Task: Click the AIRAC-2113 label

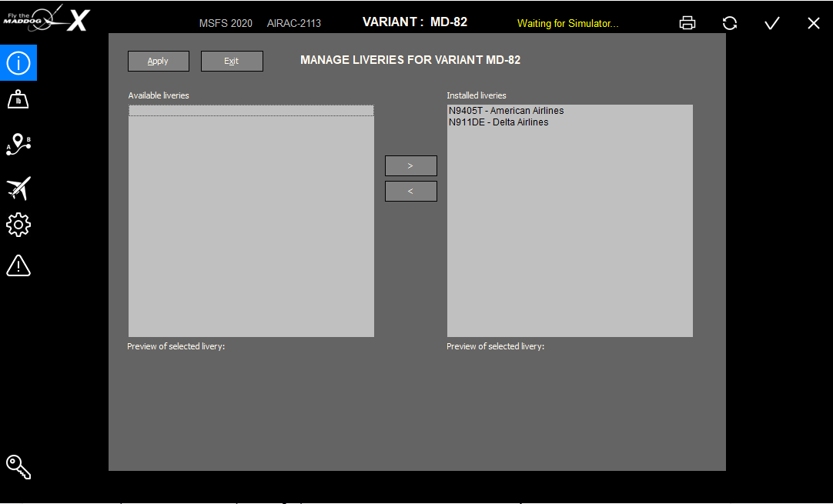Action: coord(294,23)
